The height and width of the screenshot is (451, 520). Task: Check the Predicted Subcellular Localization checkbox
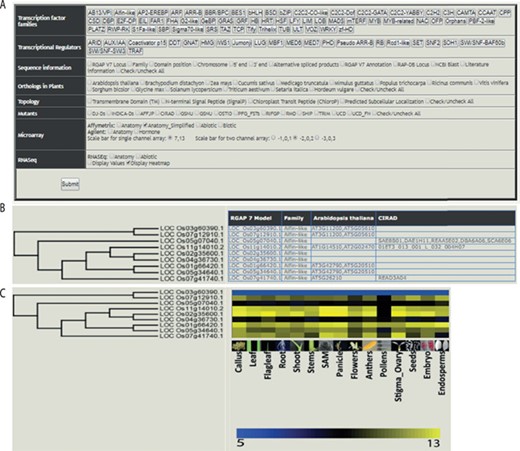pos(342,101)
